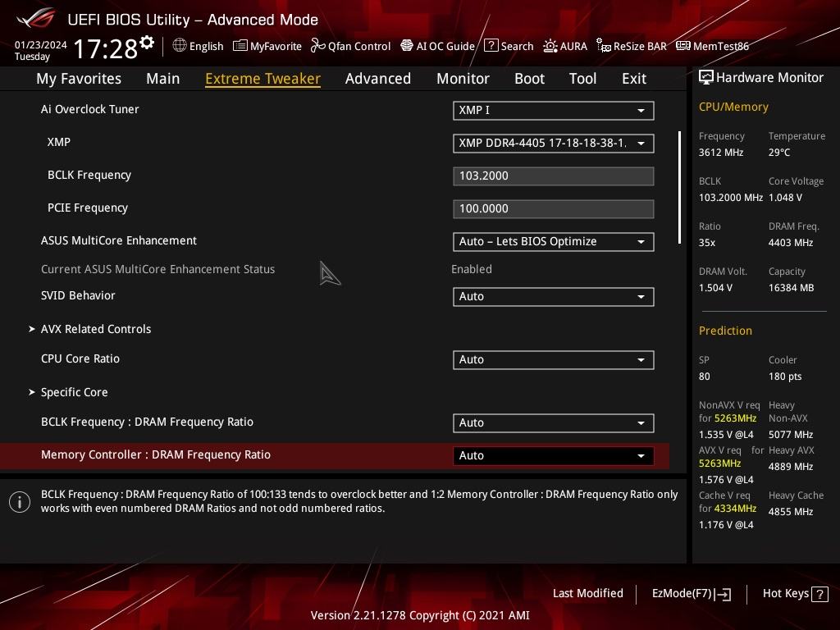Click Last Modified button
This screenshot has width=840, height=630.
(587, 594)
